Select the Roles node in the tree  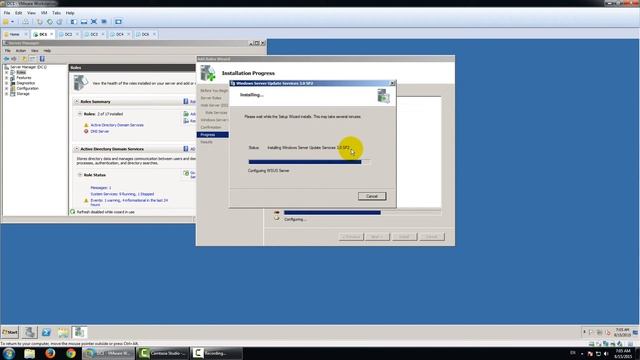(21, 72)
